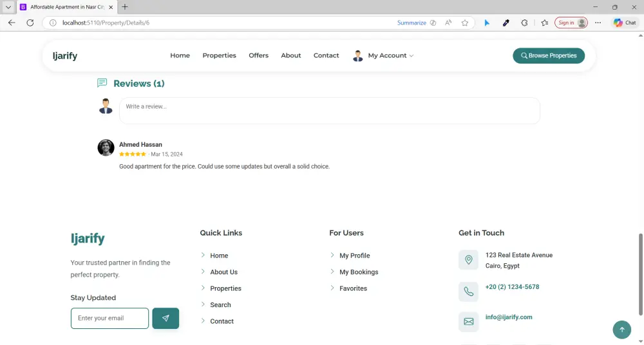Click the Ahmed Hassan reviewer name
644x345 pixels.
tap(140, 145)
